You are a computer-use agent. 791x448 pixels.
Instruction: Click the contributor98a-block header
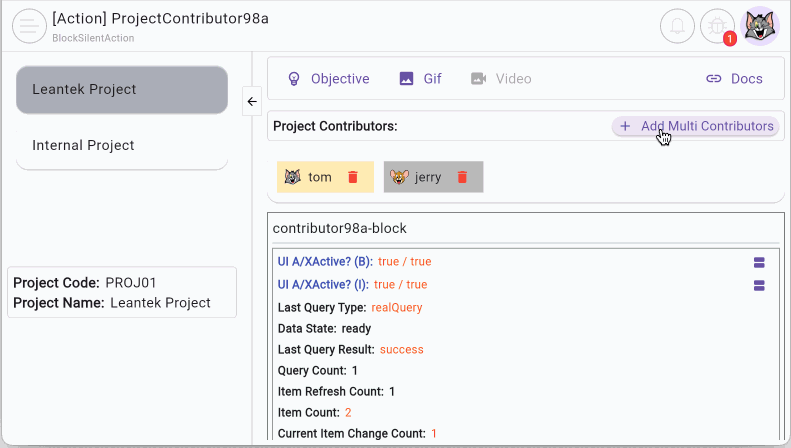(340, 228)
